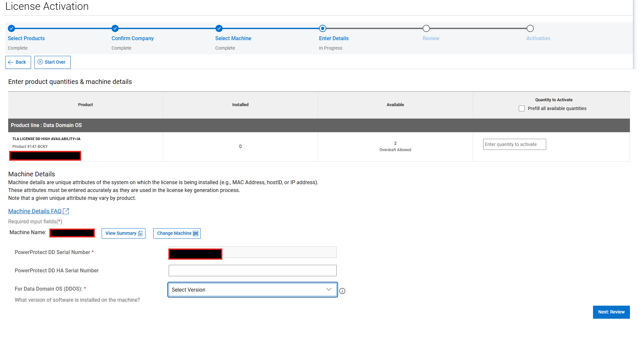Open the Select Version dropdown
Viewport: 644px width, 337px height.
coord(252,290)
